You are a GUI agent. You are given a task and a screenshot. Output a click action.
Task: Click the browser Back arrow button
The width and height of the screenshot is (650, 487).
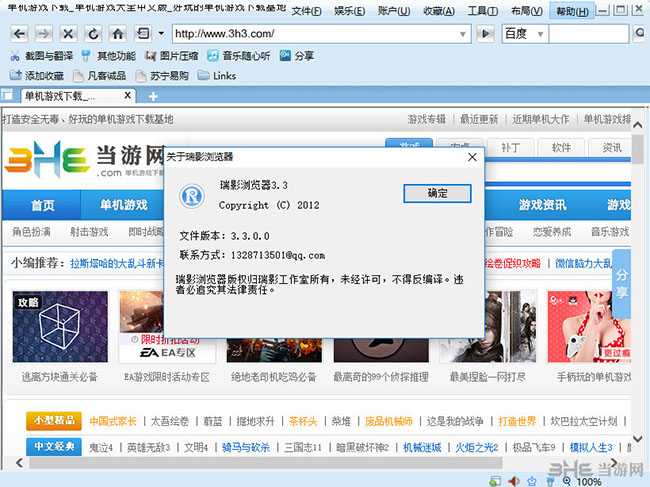point(19,34)
